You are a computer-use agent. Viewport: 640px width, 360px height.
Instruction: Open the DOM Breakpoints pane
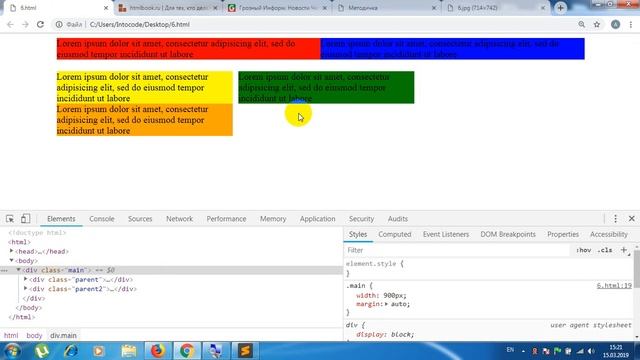[x=508, y=234]
